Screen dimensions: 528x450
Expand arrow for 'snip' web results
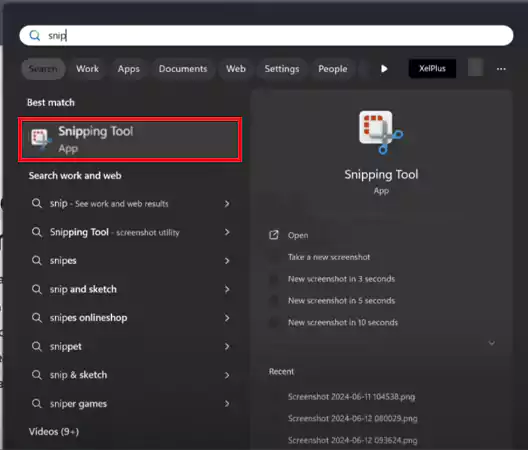click(x=227, y=203)
